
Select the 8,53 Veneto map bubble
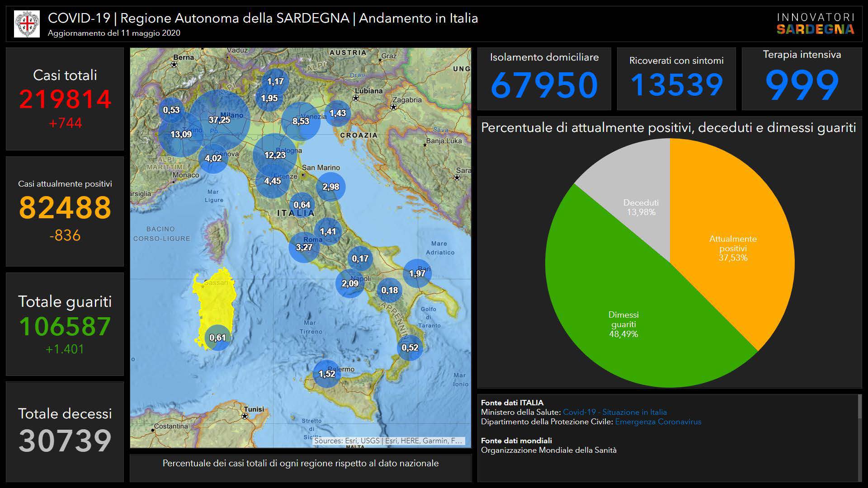pyautogui.click(x=301, y=121)
